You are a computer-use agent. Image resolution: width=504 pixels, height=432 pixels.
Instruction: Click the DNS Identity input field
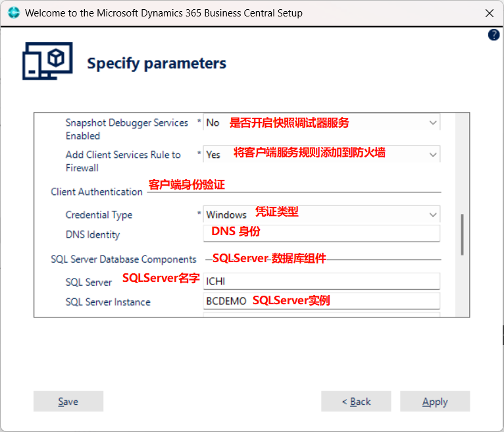click(322, 234)
